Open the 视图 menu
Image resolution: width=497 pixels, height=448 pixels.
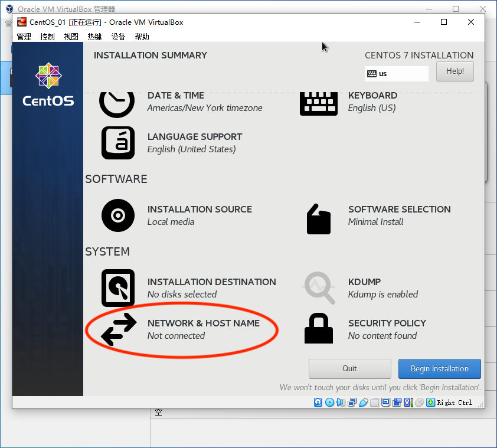click(71, 37)
